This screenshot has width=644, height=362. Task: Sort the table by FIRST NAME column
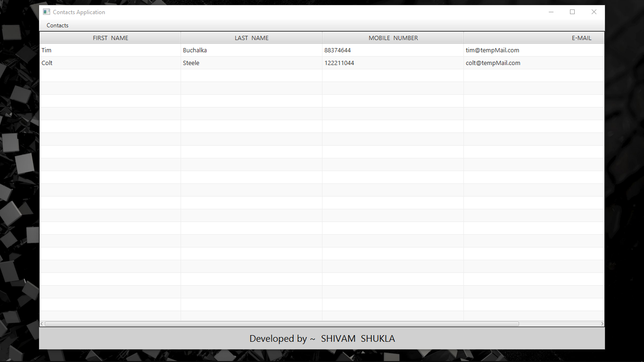[110, 38]
